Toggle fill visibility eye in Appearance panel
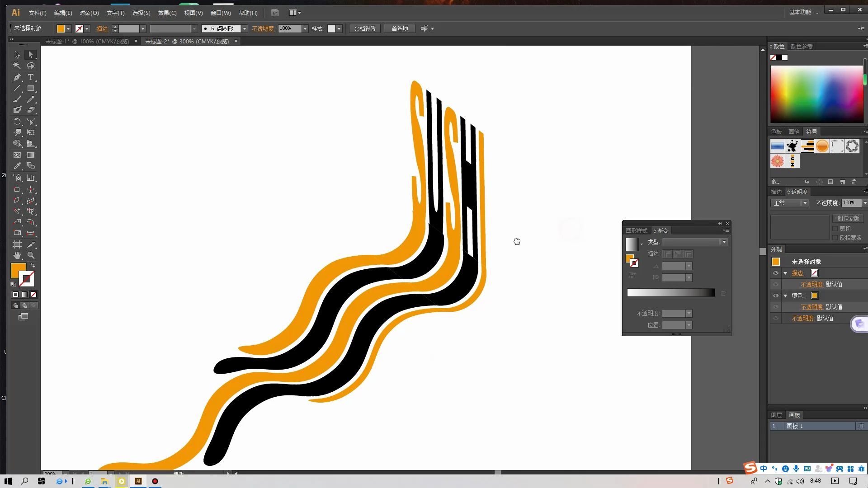This screenshot has width=868, height=488. 776,296
